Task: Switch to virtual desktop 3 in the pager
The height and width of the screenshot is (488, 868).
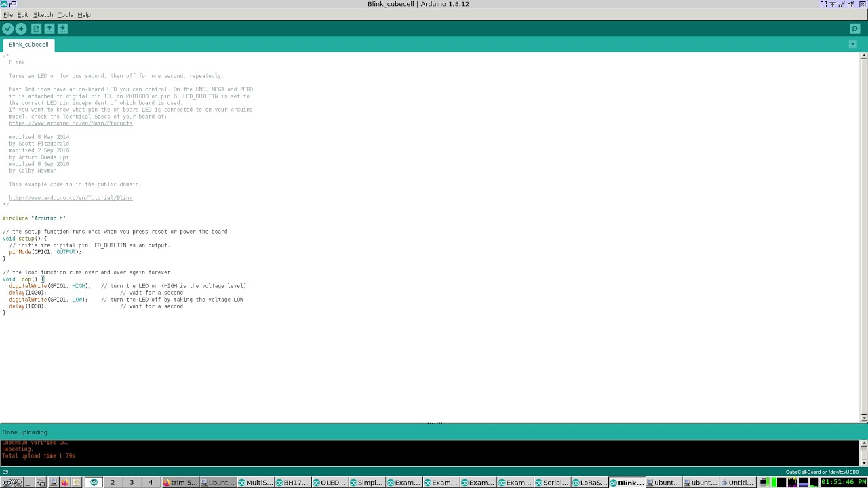Action: [132, 483]
